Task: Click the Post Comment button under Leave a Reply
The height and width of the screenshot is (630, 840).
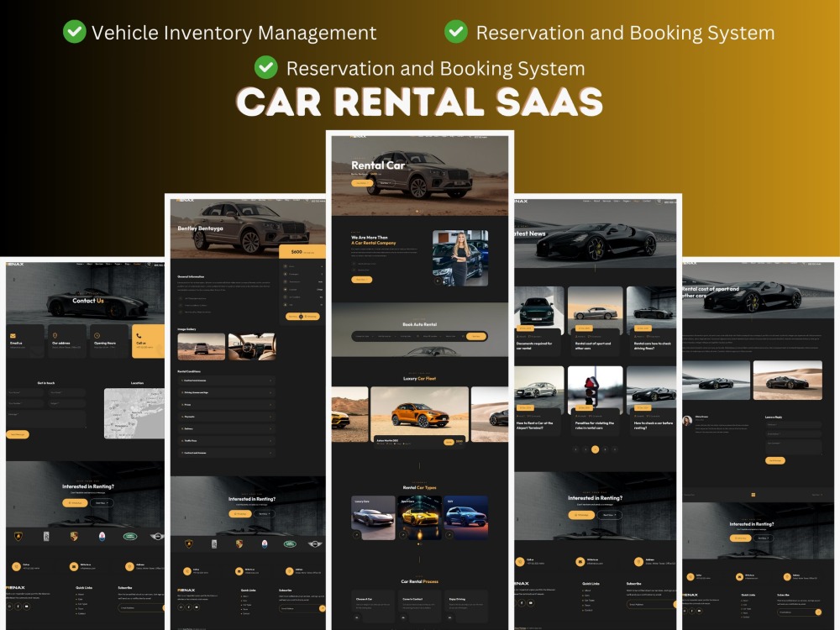Action: pos(775,460)
